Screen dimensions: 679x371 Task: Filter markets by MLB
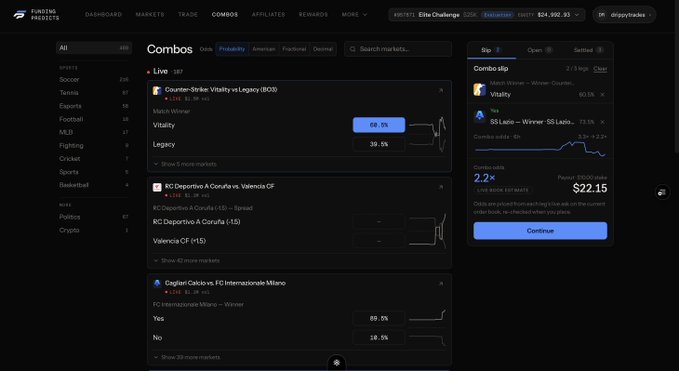(94, 132)
